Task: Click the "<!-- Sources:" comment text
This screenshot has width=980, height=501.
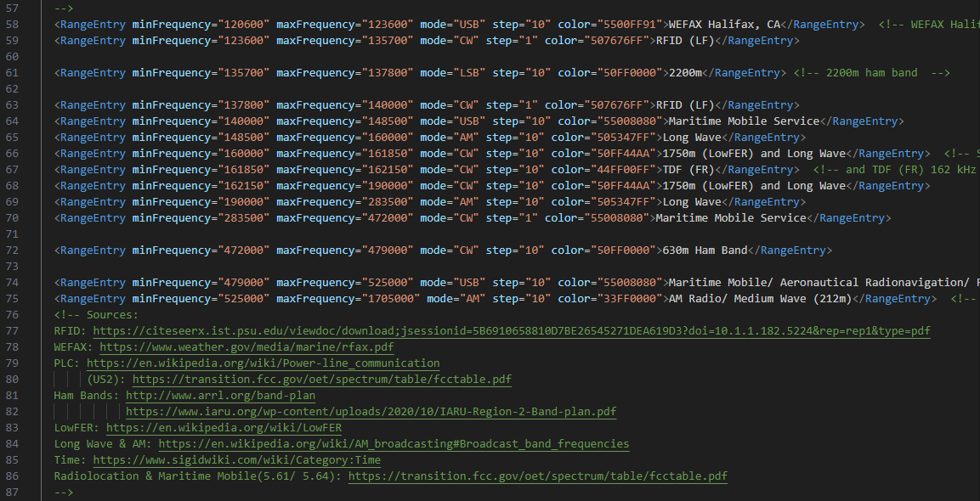Action: (x=96, y=315)
